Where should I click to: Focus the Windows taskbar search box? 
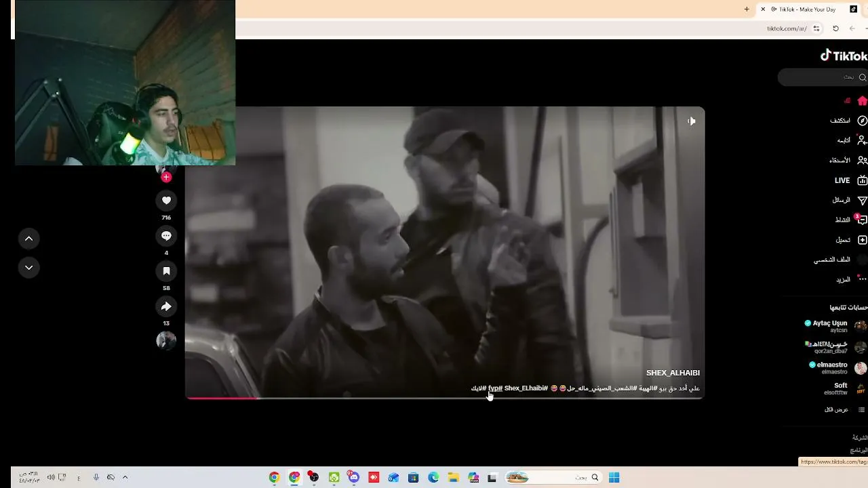tap(553, 477)
